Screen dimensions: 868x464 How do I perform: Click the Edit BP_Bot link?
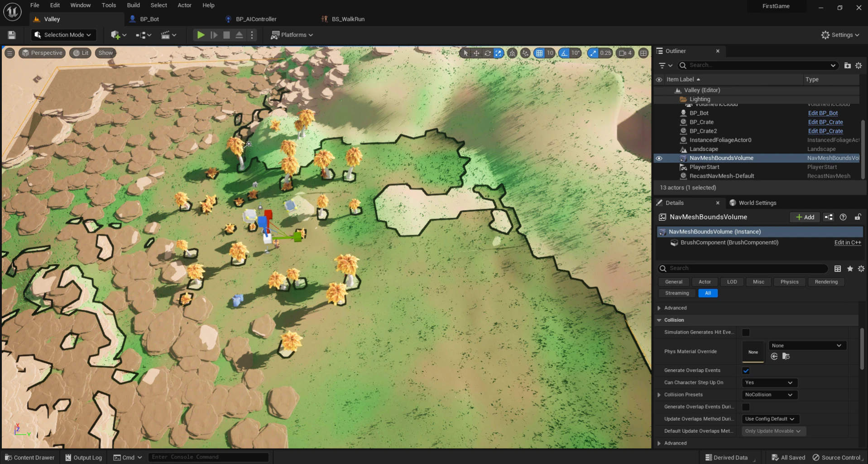point(823,113)
